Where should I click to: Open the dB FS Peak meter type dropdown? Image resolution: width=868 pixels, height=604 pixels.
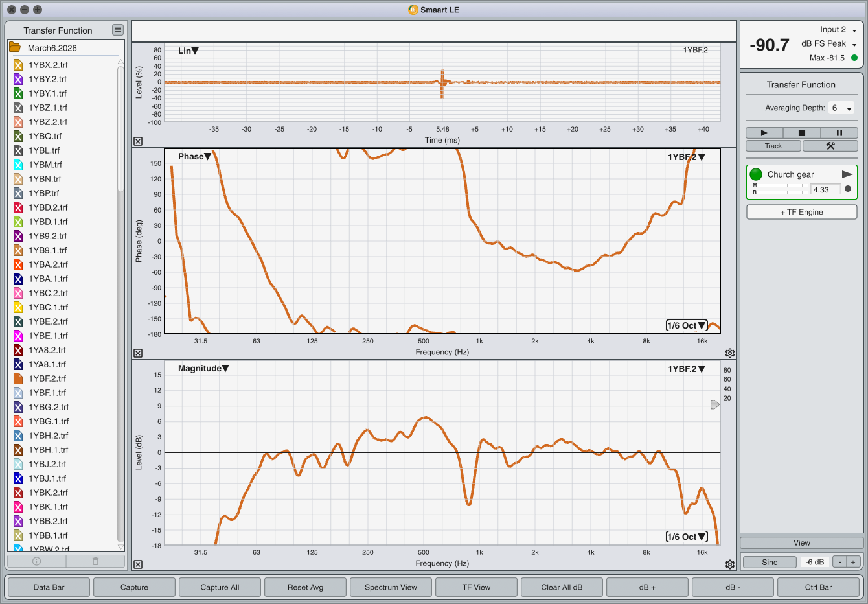(x=829, y=44)
